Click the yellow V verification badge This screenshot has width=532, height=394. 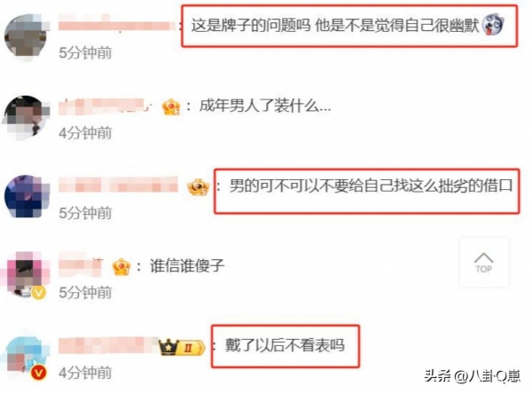click(x=39, y=292)
